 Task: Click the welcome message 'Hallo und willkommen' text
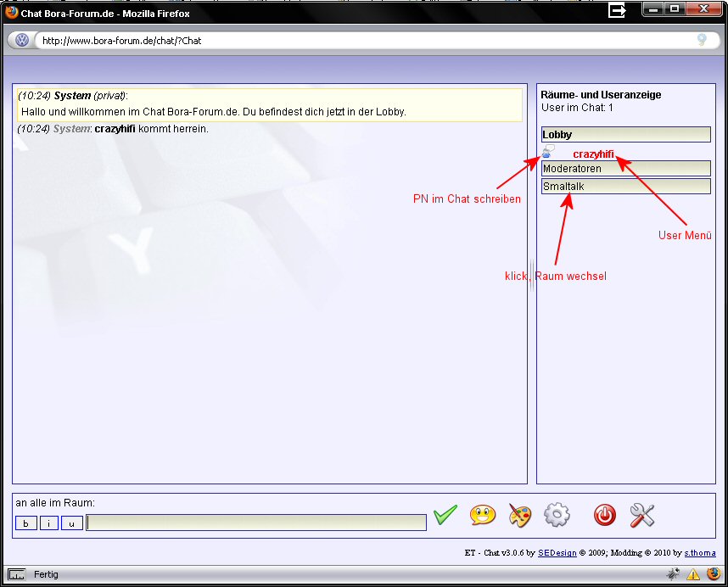coord(214,112)
